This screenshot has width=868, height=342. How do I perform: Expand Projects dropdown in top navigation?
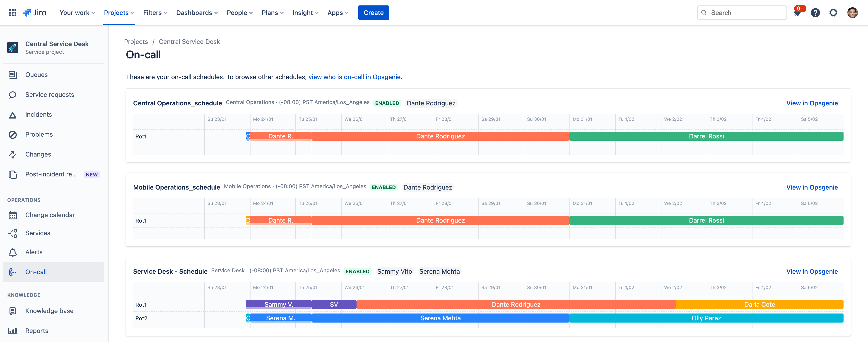[x=118, y=12]
